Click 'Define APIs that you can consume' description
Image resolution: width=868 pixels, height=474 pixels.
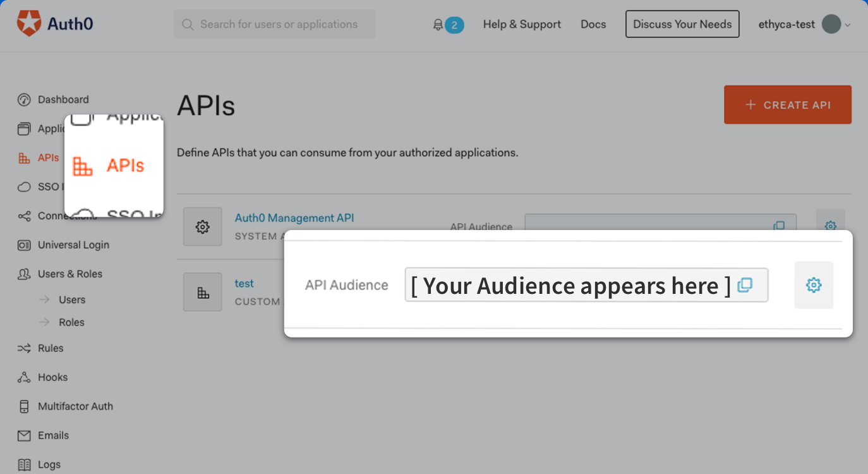[347, 152]
